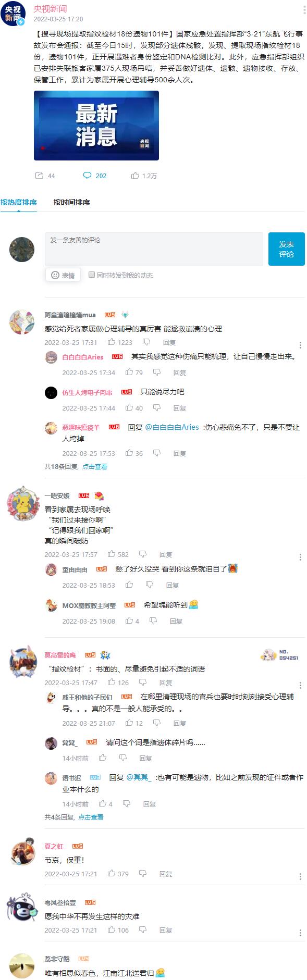This screenshot has height=980, width=307.
Task: Select 按热度排序 sorting tab
Action: (x=19, y=202)
